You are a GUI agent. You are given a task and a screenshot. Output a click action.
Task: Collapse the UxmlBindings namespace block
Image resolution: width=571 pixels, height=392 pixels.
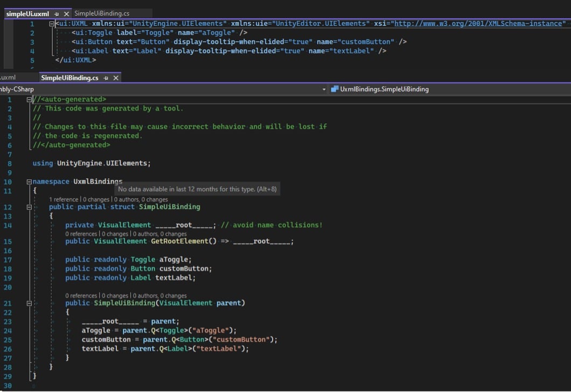pyautogui.click(x=29, y=181)
